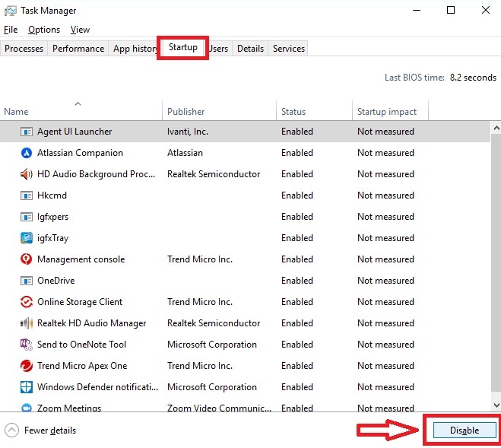This screenshot has width=501, height=448.
Task: Click the Online Storage Client icon
Action: pyautogui.click(x=25, y=302)
